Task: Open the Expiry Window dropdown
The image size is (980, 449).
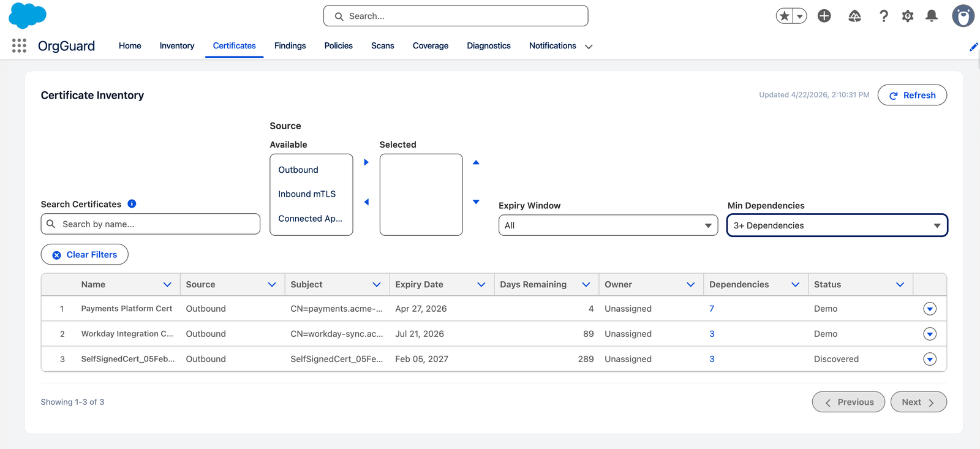Action: point(608,225)
